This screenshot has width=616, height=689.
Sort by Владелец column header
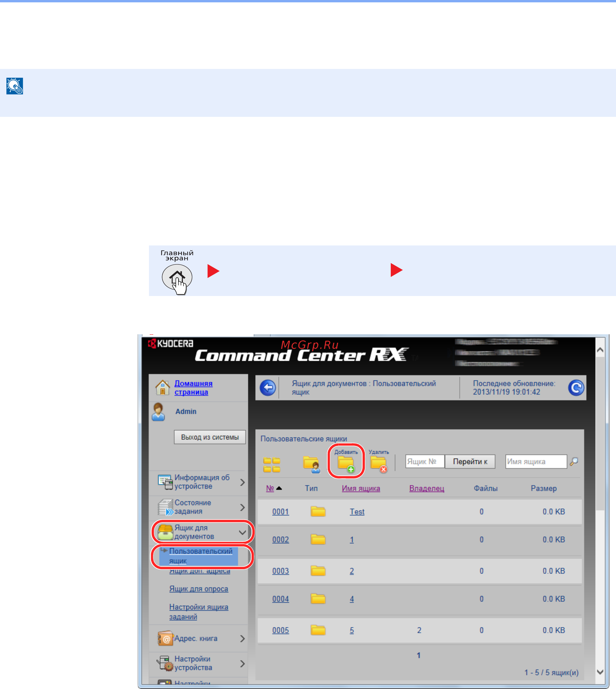click(x=426, y=488)
